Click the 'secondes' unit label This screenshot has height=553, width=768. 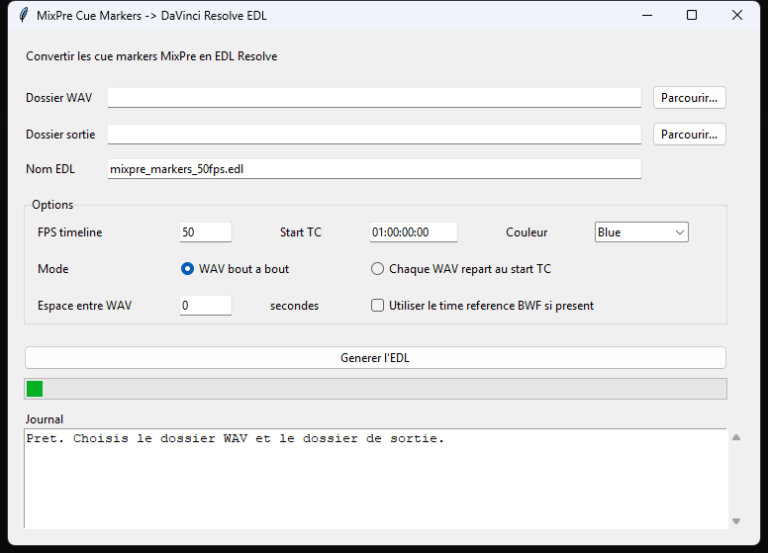click(294, 306)
